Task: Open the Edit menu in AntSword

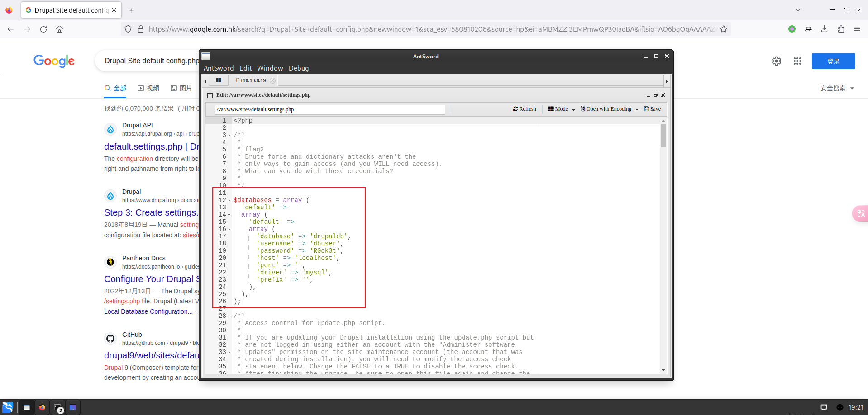Action: click(245, 68)
